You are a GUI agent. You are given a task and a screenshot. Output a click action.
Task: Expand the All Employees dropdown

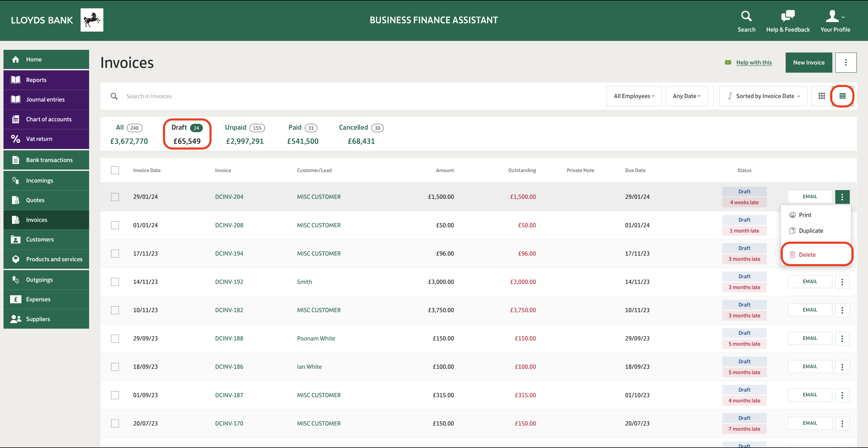pyautogui.click(x=634, y=96)
